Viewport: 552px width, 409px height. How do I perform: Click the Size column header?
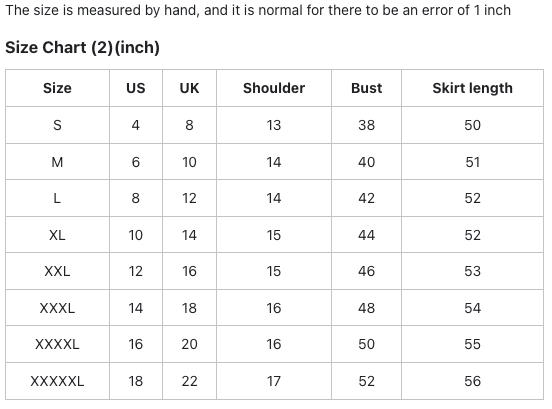[x=57, y=88]
